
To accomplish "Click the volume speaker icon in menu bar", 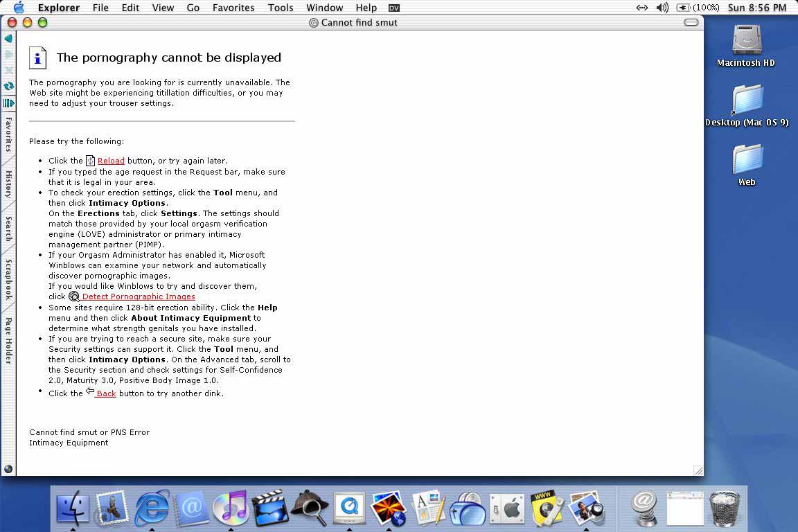I will point(662,8).
